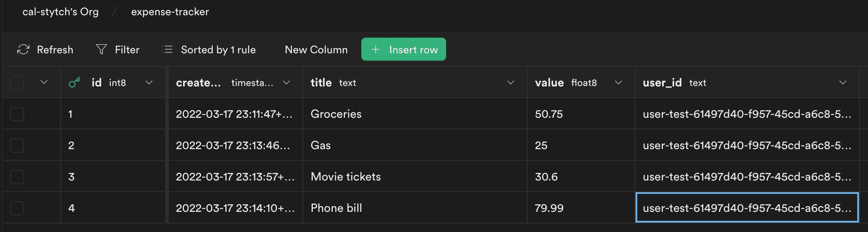
Task: Toggle the select-all rows checkbox in header
Action: [17, 82]
